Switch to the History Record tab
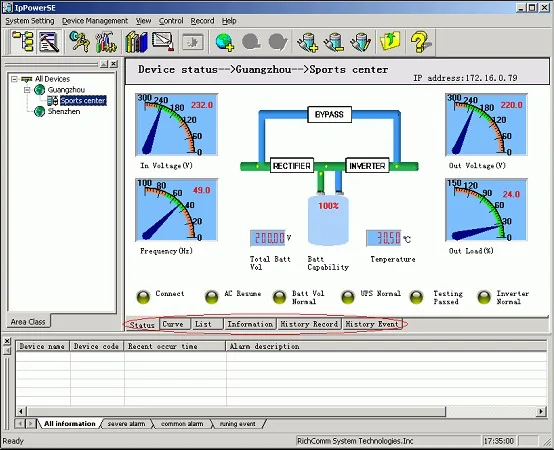This screenshot has width=554, height=450. 309,324
